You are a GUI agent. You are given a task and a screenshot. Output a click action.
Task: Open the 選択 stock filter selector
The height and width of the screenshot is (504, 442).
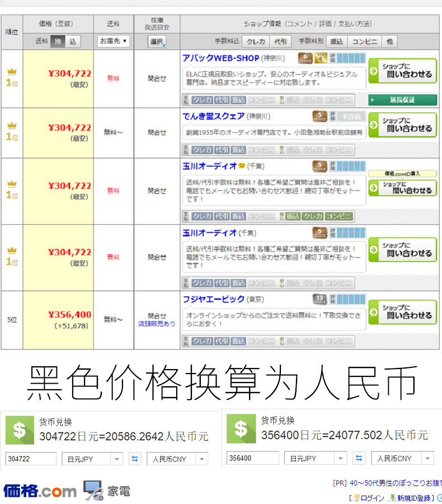[x=157, y=41]
